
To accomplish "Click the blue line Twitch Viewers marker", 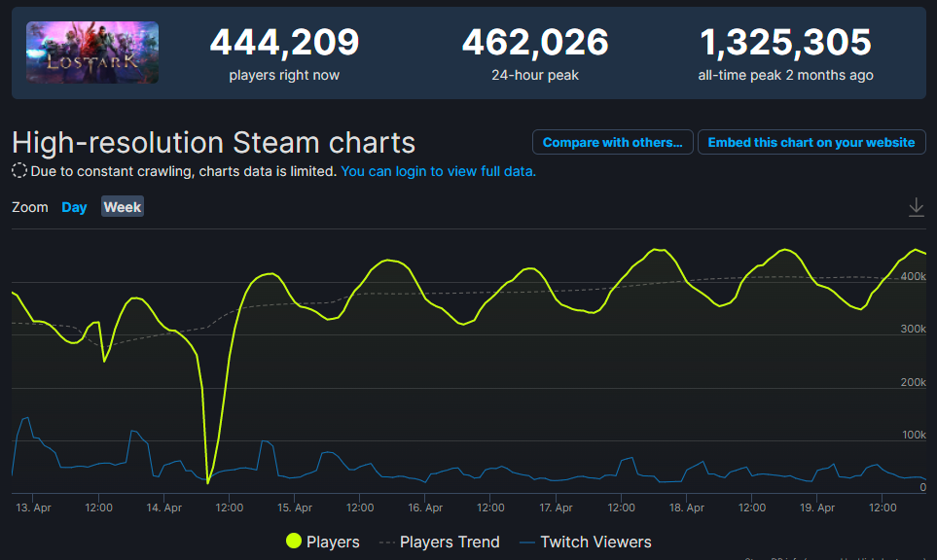I will click(x=526, y=542).
